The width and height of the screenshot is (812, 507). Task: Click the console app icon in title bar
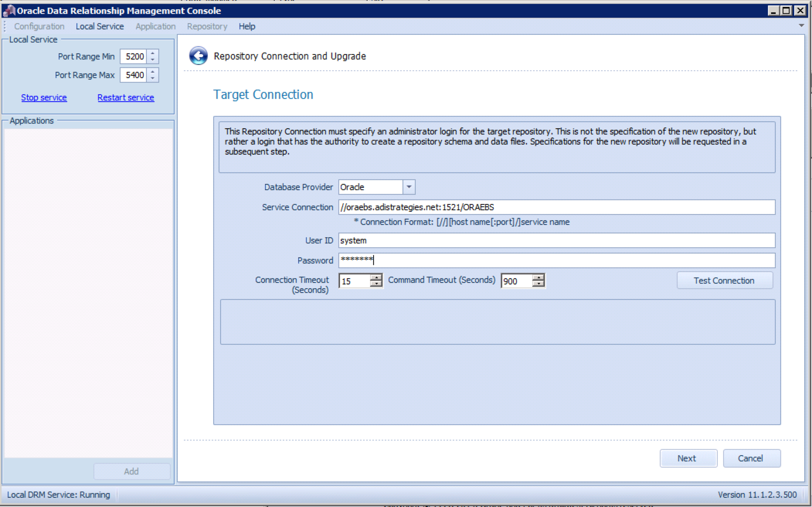8,11
